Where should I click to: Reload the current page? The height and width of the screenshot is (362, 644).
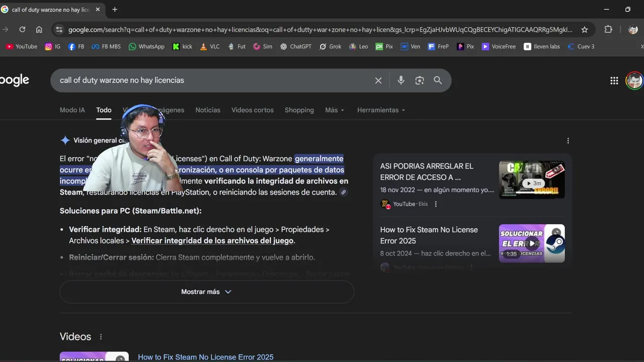pos(22,30)
